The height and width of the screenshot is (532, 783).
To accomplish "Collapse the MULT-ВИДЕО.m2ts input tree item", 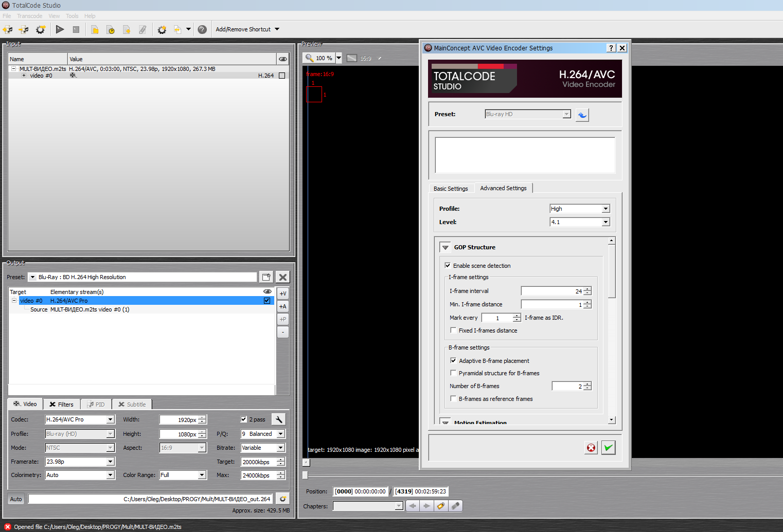I will pos(13,68).
